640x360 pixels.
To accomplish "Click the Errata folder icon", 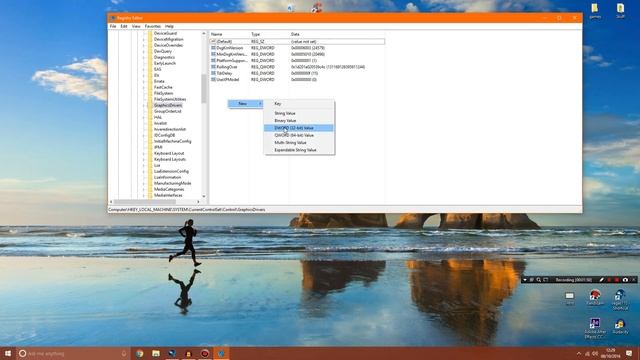I will coord(150,81).
